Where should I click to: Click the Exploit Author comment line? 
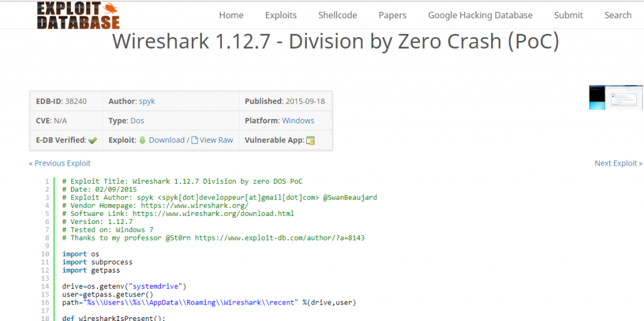(x=219, y=197)
